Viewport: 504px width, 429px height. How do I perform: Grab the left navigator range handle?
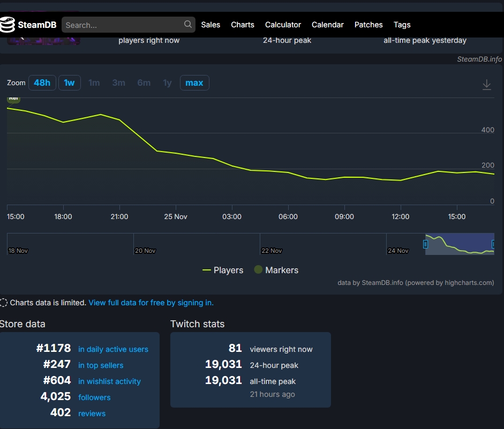[425, 244]
